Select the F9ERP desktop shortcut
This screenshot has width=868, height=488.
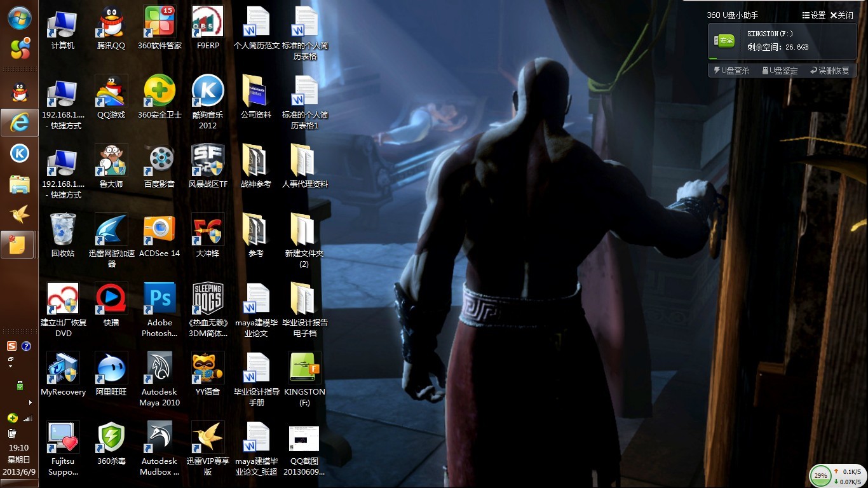tap(208, 29)
